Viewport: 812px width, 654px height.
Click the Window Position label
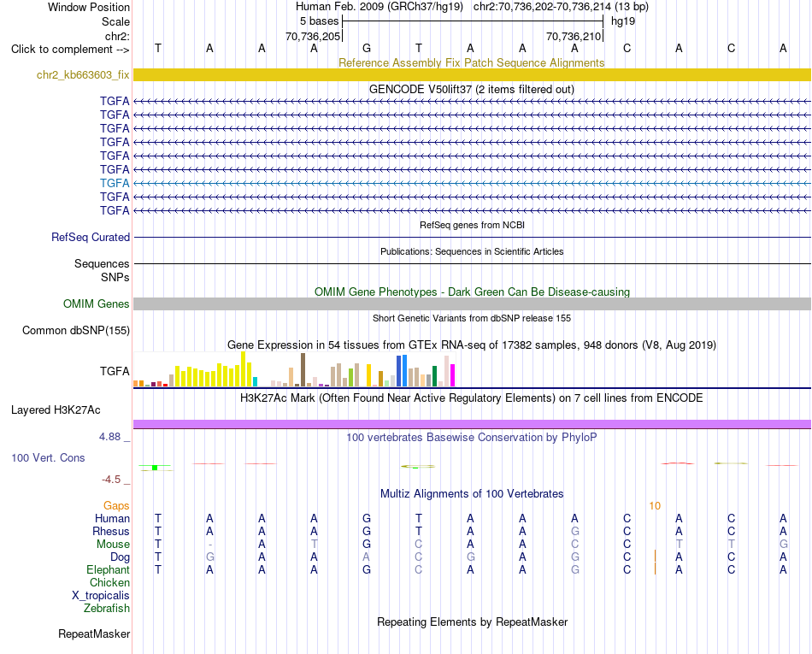pyautogui.click(x=89, y=7)
